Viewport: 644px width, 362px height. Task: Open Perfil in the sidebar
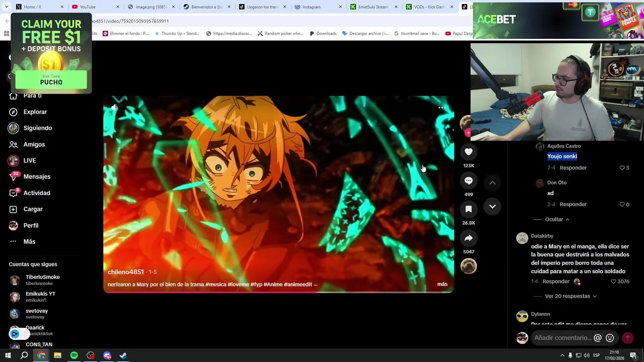[31, 226]
